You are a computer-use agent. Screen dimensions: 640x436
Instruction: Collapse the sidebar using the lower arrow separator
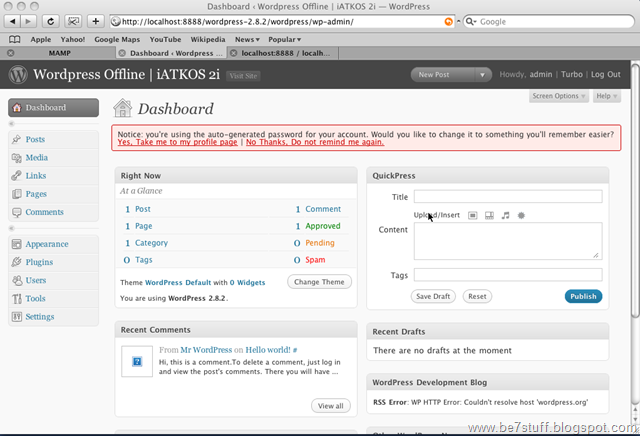(12, 228)
